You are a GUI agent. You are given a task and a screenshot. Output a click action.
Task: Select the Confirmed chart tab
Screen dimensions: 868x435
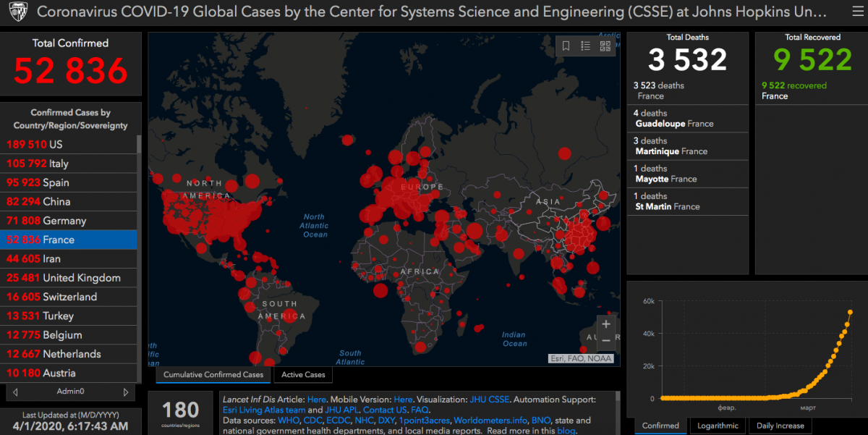(660, 426)
